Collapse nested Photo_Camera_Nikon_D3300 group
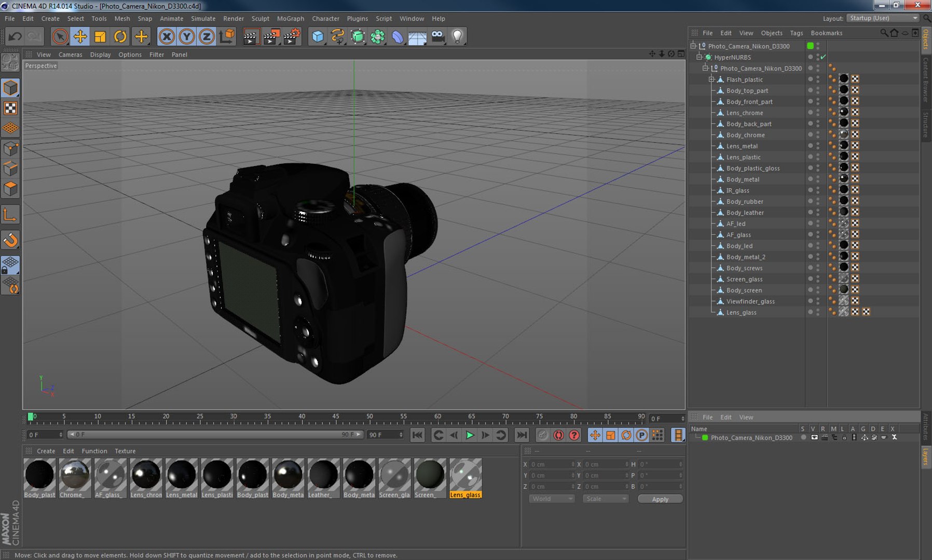 (x=705, y=68)
